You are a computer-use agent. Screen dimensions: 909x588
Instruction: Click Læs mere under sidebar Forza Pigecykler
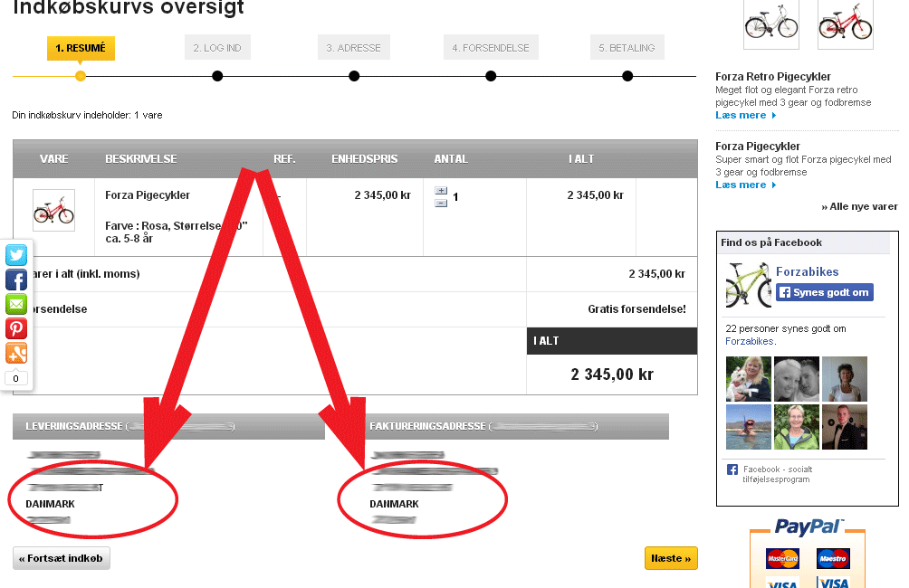click(745, 185)
